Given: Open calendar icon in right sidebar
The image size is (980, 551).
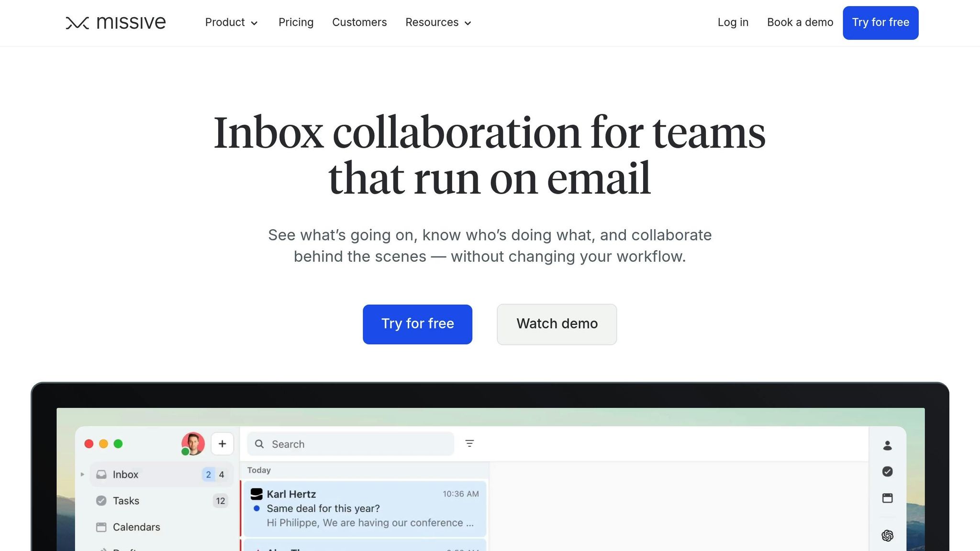Looking at the screenshot, I should click(x=887, y=498).
